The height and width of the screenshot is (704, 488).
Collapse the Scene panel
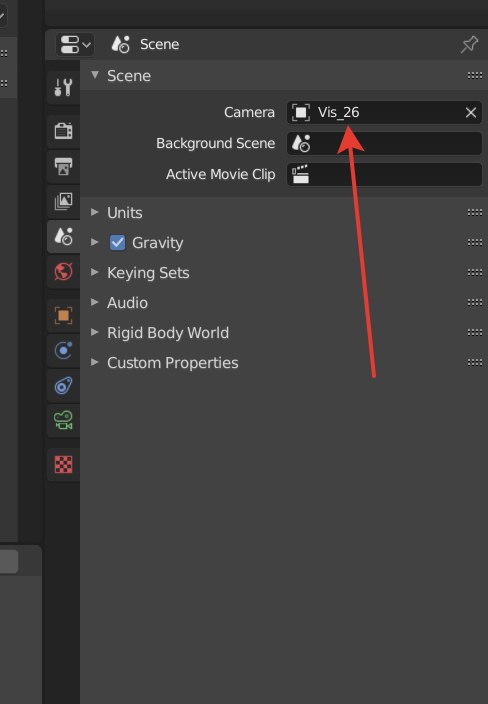point(95,75)
